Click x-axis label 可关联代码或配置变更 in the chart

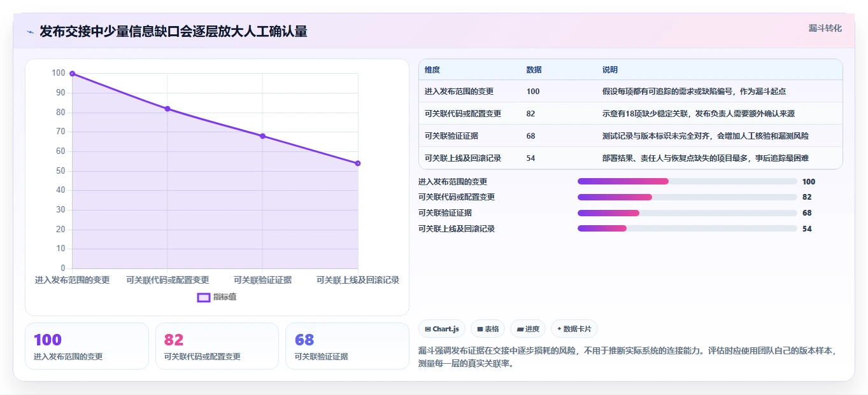pyautogui.click(x=167, y=280)
